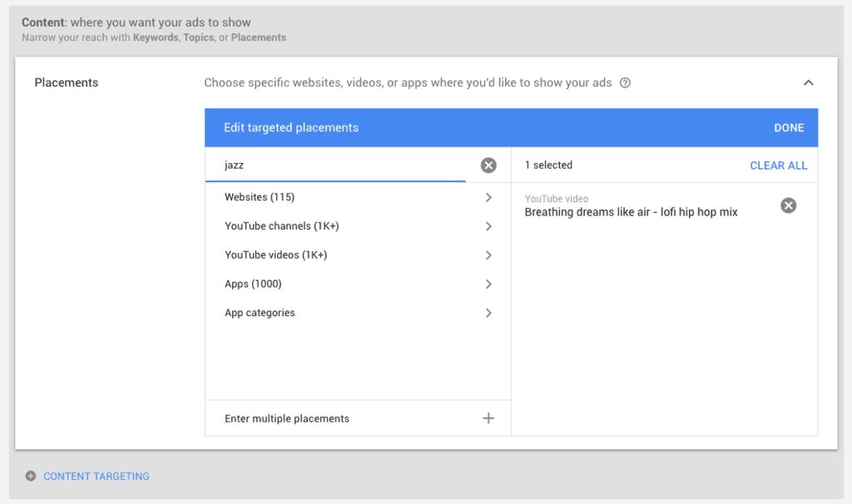
Task: Click the Breathing dreams like air video title
Action: click(631, 212)
